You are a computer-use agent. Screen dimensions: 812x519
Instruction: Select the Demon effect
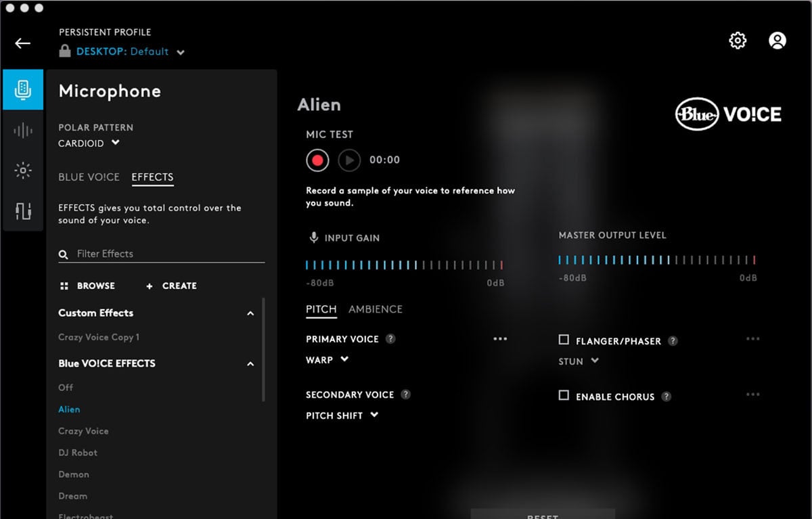(x=74, y=474)
